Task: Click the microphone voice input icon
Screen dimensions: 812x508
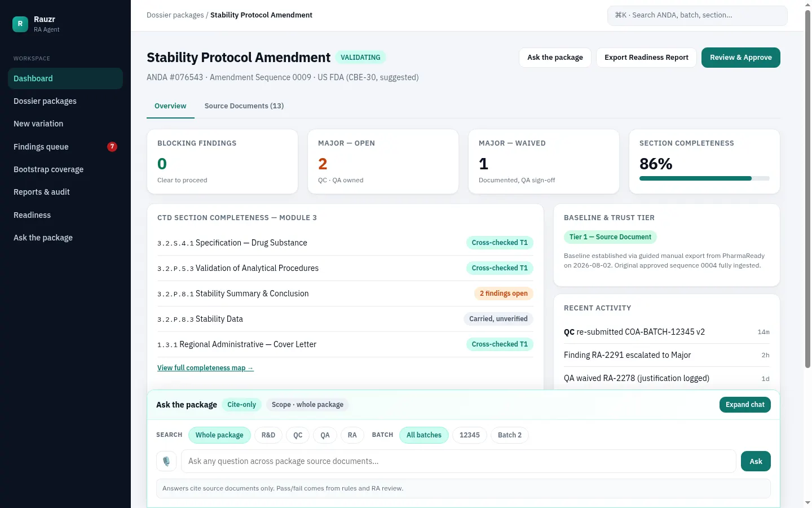Action: pos(166,461)
